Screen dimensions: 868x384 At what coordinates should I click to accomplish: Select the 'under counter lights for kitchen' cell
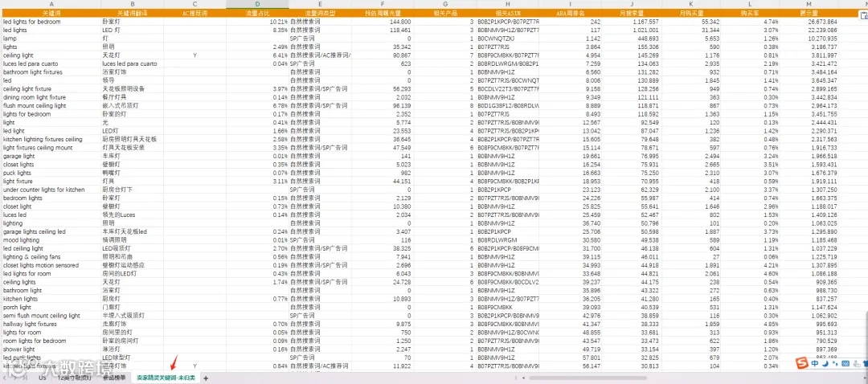click(51, 190)
